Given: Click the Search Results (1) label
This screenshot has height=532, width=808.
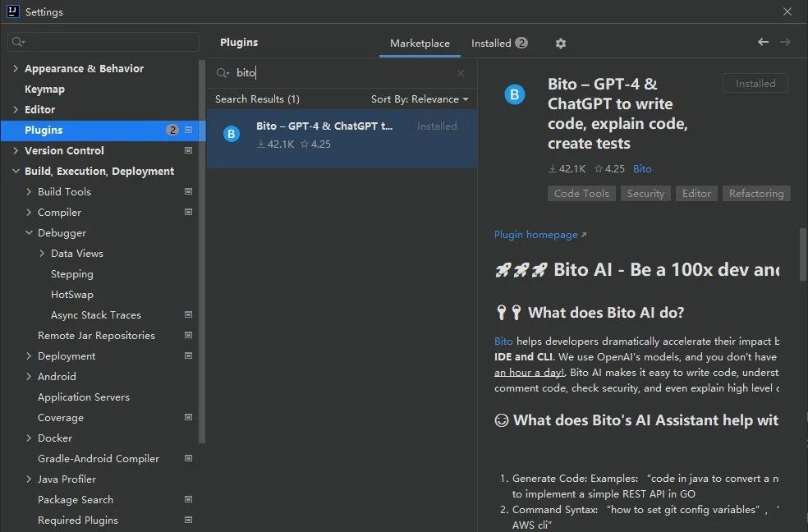Looking at the screenshot, I should point(257,99).
